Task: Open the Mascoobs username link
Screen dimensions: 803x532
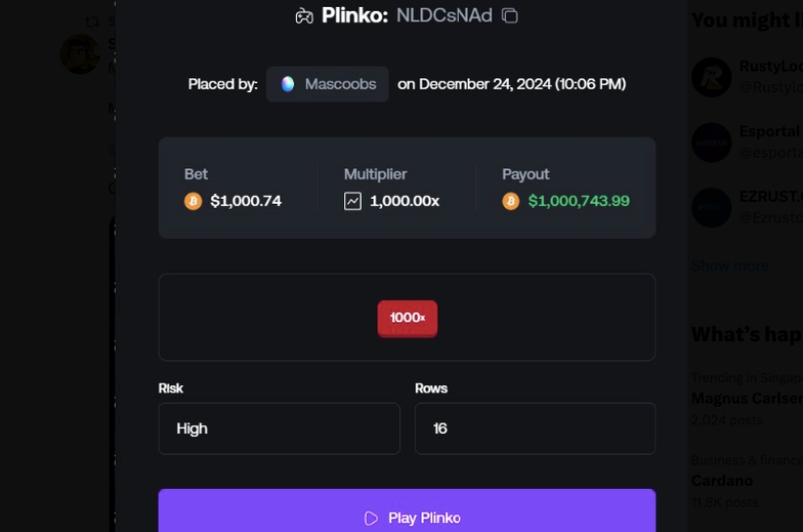Action: point(339,84)
